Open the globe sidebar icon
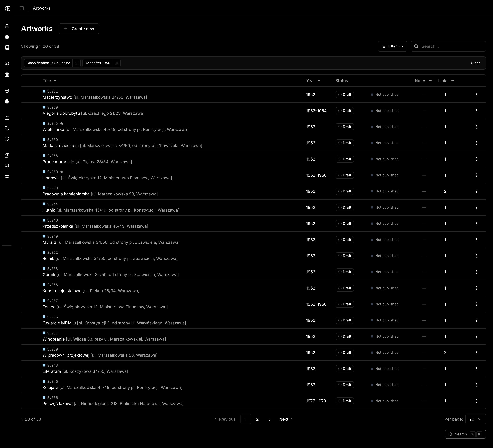The image size is (493, 448). (7, 101)
